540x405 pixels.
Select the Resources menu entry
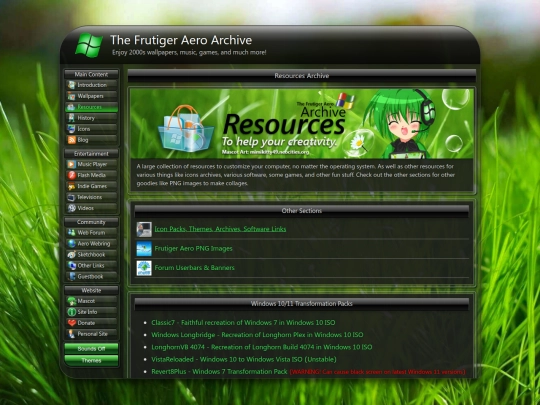pyautogui.click(x=91, y=107)
